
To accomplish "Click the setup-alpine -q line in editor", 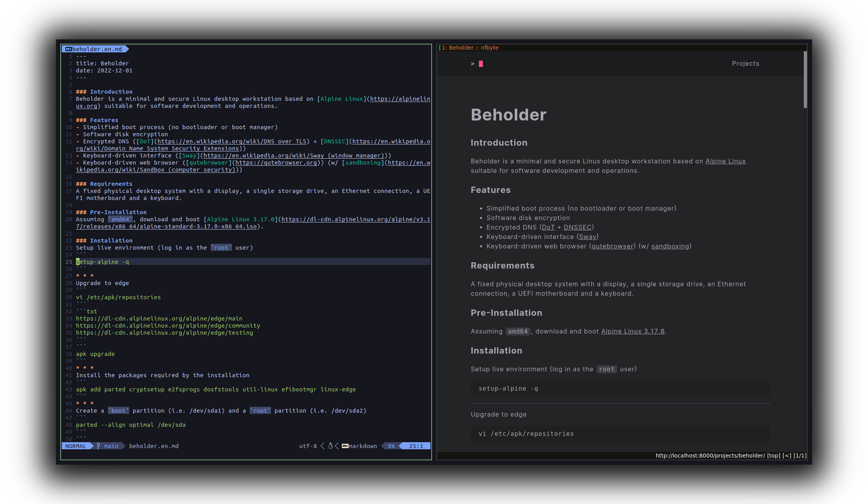I will (102, 262).
